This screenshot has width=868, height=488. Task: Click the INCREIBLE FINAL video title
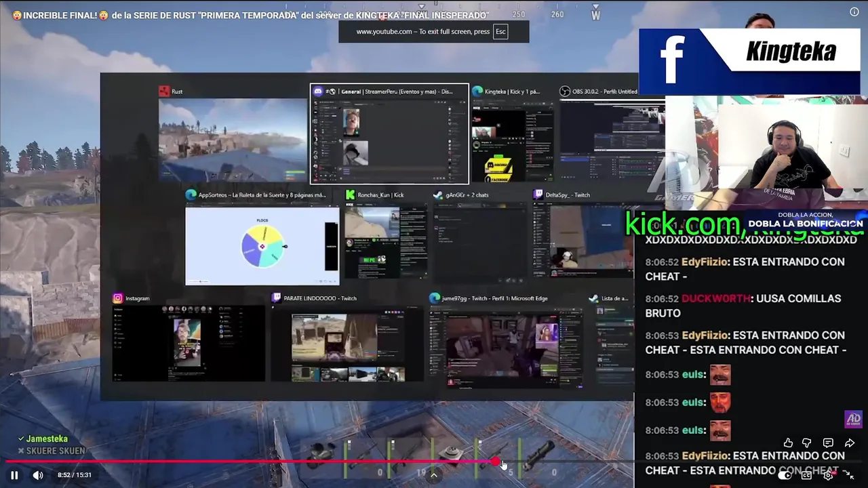click(x=250, y=15)
